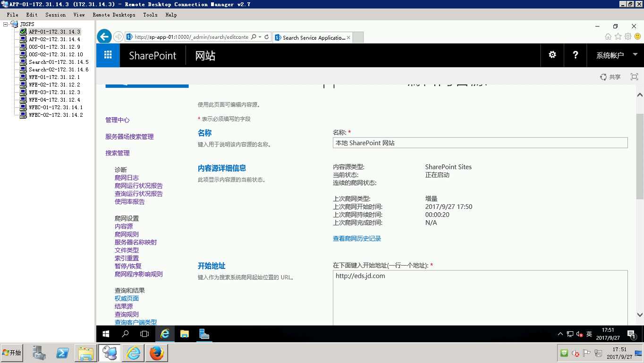The width and height of the screenshot is (644, 363).
Task: Open the Tools menu
Action: pyautogui.click(x=150, y=15)
